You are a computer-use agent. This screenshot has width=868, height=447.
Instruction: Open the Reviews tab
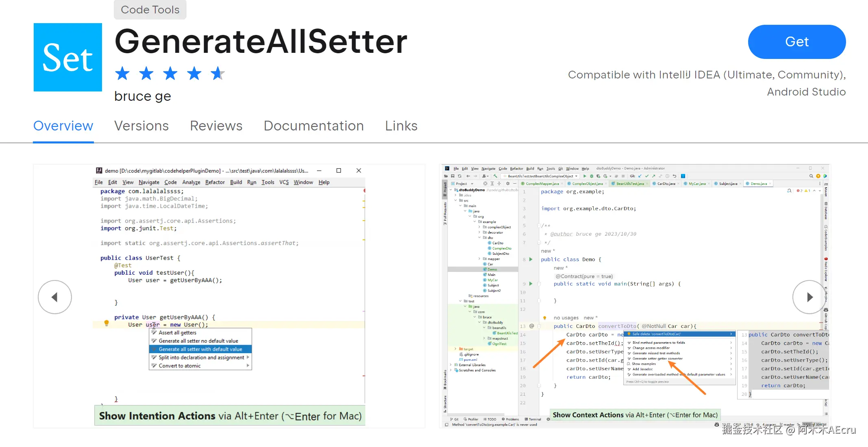(216, 126)
